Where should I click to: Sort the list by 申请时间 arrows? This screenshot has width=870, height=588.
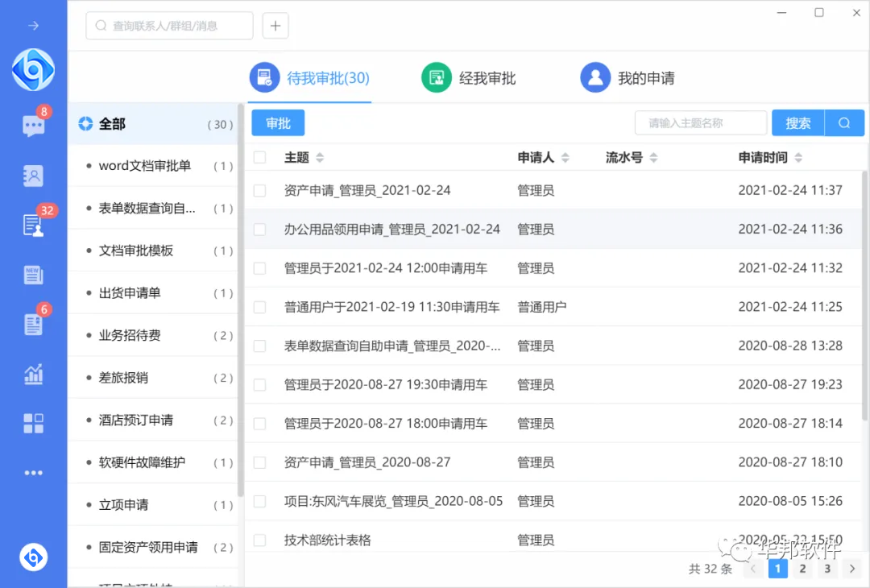tap(797, 158)
